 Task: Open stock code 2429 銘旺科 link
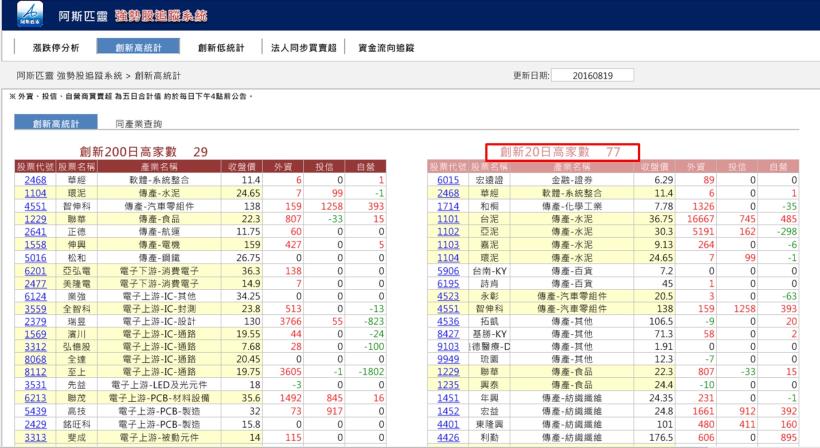pos(35,424)
